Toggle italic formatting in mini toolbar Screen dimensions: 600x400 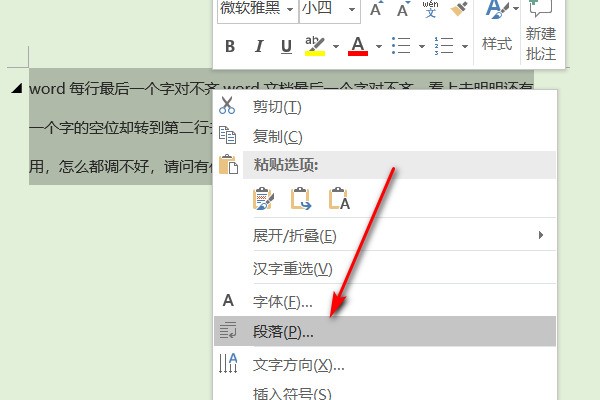259,46
